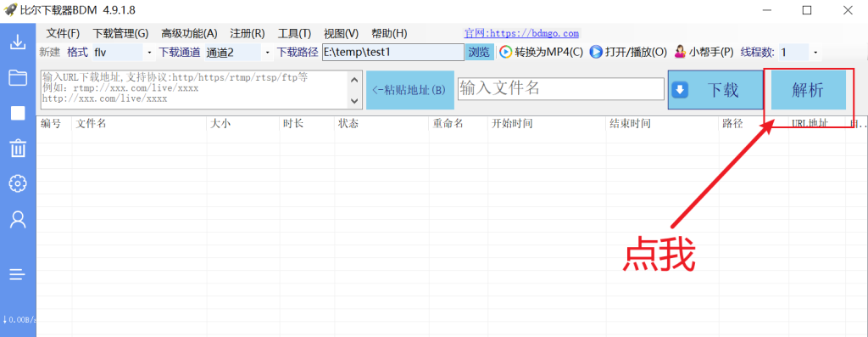Expand the 通道2 download channel dropdown

tap(268, 53)
